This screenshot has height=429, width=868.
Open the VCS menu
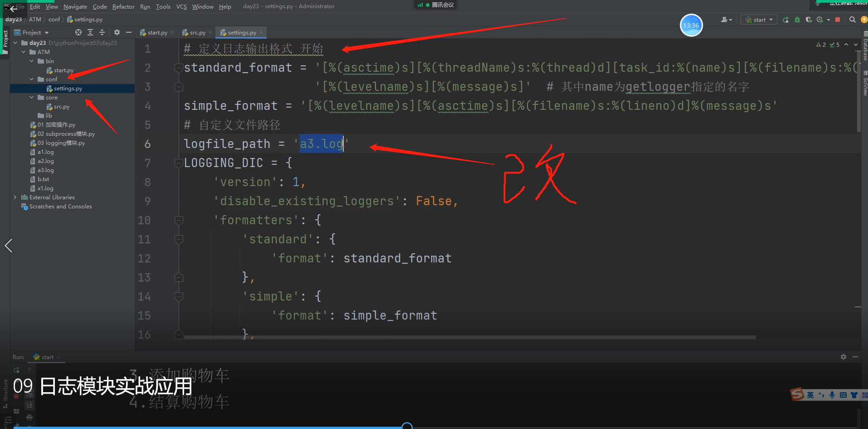pos(181,6)
